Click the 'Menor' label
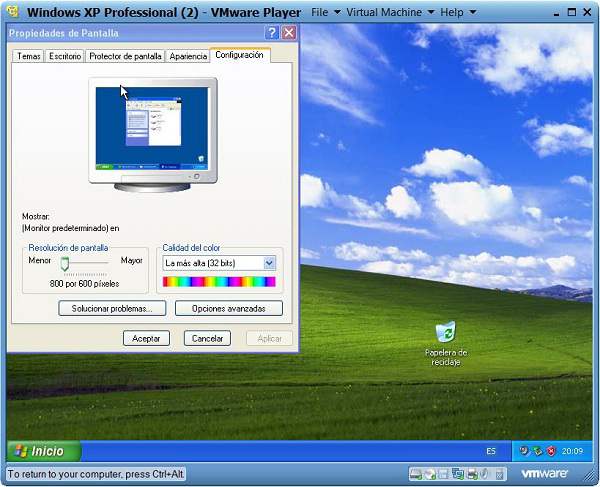Viewport: 600px width, 487px height. point(39,260)
